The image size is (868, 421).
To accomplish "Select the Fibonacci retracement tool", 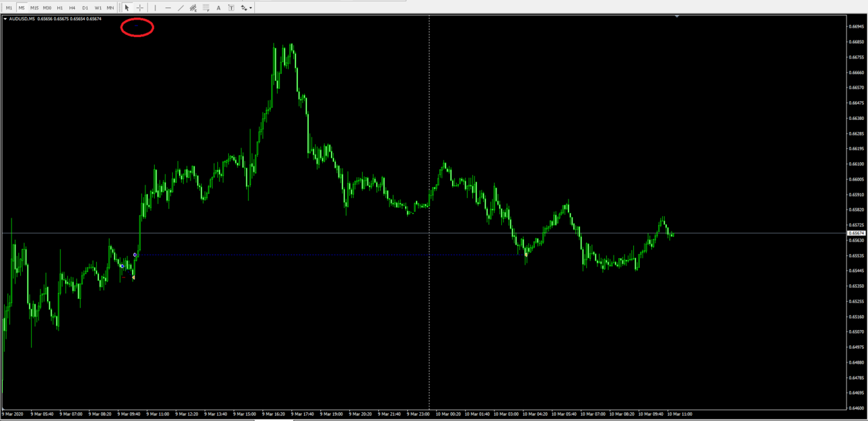I will click(x=206, y=8).
